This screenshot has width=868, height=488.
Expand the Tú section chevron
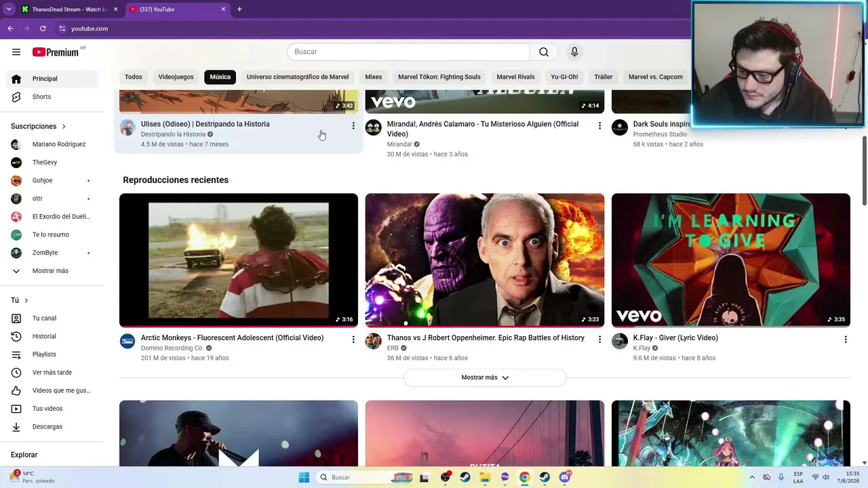pos(26,300)
